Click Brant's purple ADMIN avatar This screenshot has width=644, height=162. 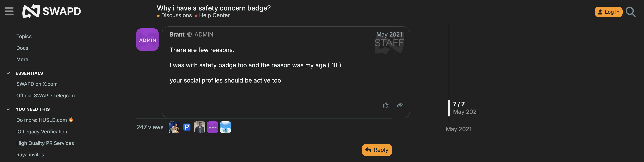tap(147, 40)
